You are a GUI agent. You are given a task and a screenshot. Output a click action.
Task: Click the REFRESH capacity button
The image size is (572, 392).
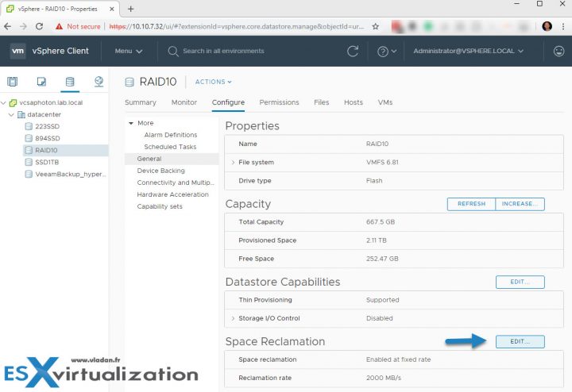[471, 204]
